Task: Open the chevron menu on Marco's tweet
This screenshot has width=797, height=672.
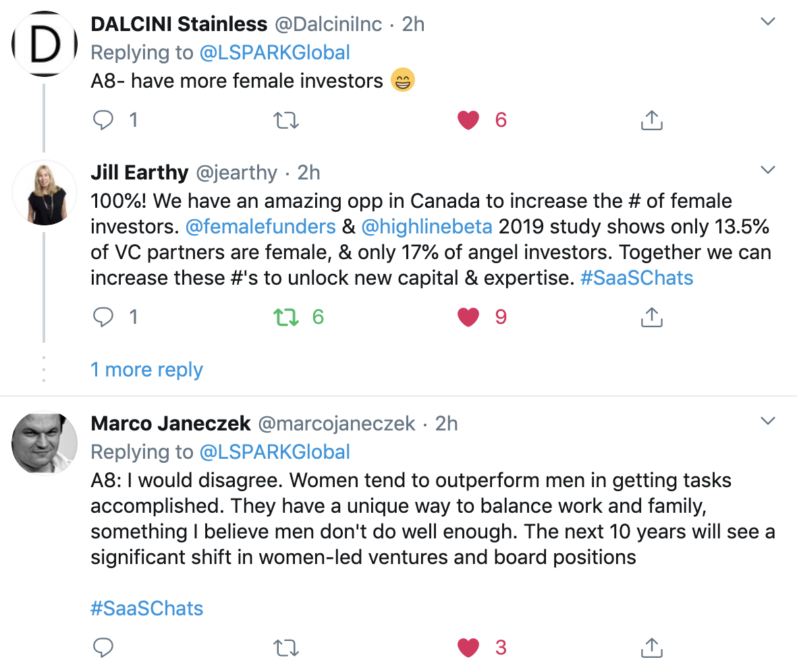Action: click(767, 420)
